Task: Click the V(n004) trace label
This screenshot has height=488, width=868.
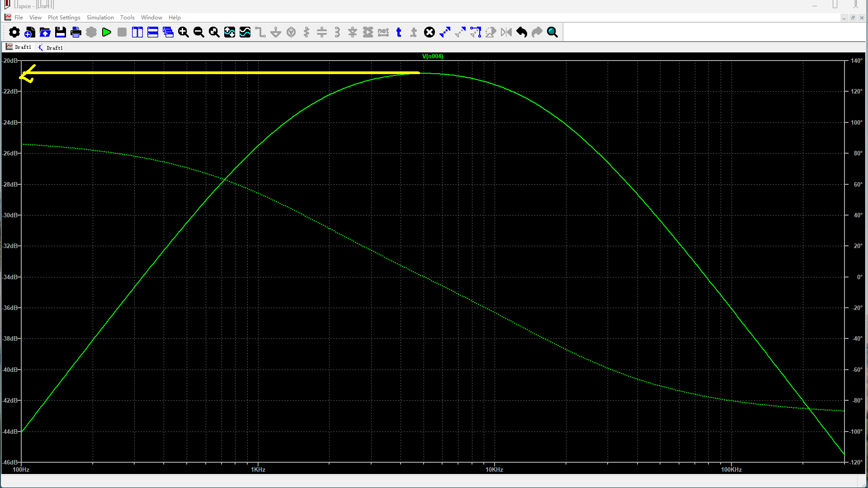Action: point(432,56)
